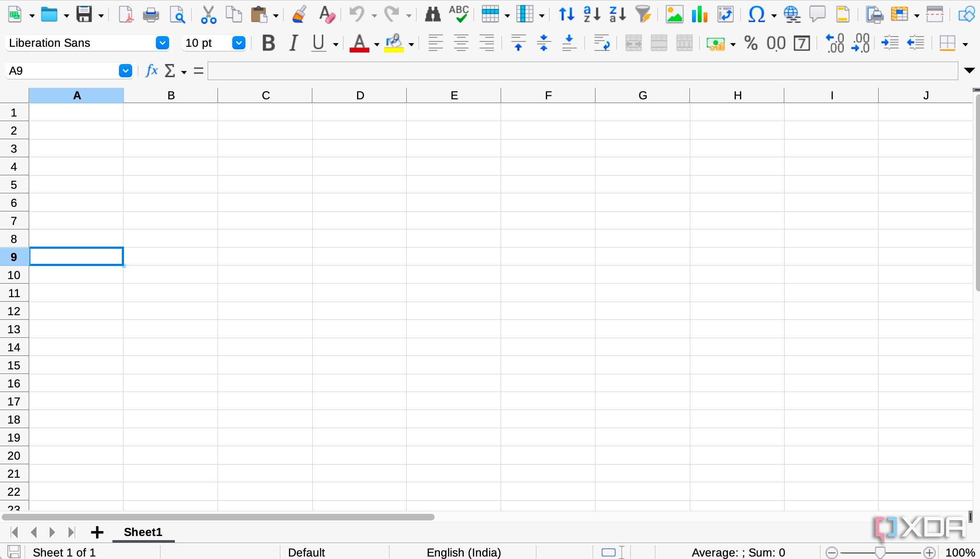Insert an image
This screenshot has height=559, width=980.
click(x=674, y=15)
